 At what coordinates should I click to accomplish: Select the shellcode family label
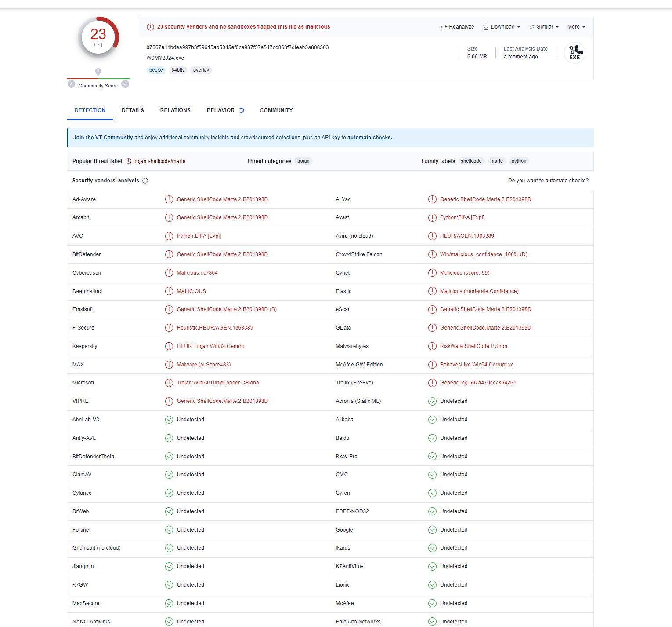click(x=471, y=161)
